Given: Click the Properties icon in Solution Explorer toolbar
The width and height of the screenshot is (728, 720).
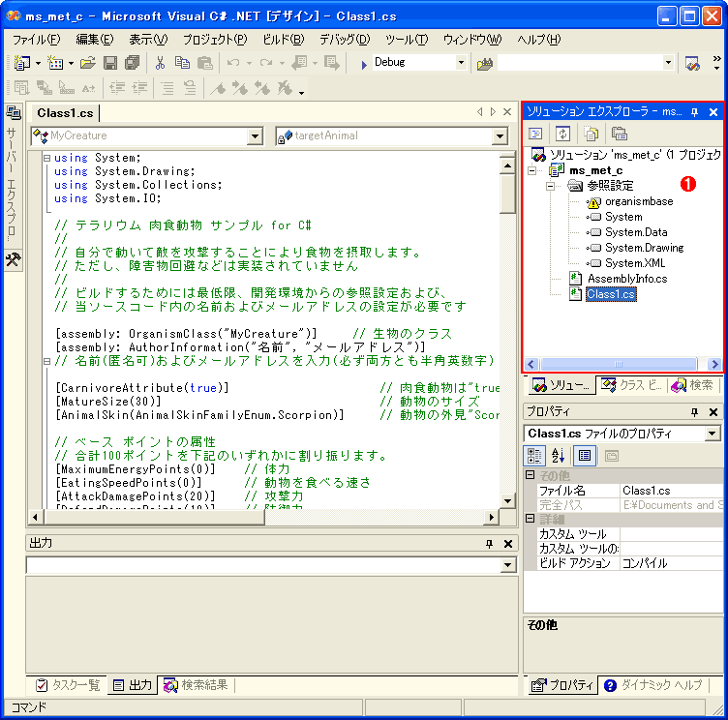Looking at the screenshot, I should [x=619, y=134].
